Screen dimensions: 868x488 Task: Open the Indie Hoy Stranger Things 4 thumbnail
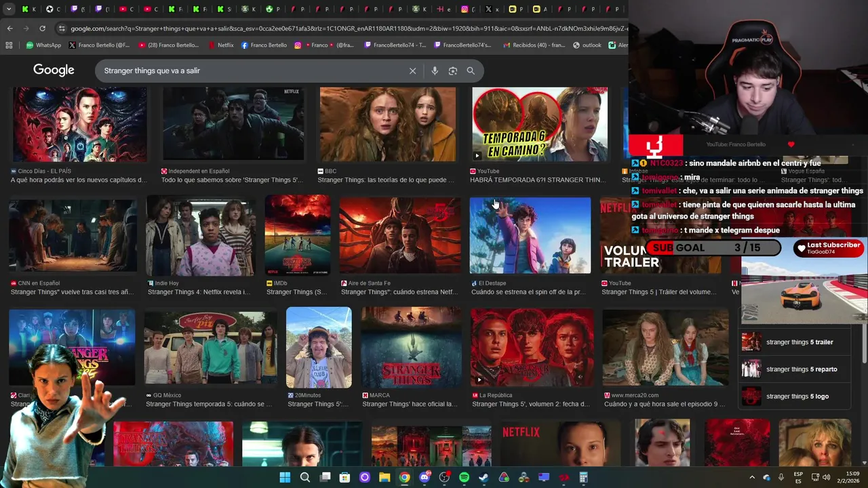pos(201,236)
